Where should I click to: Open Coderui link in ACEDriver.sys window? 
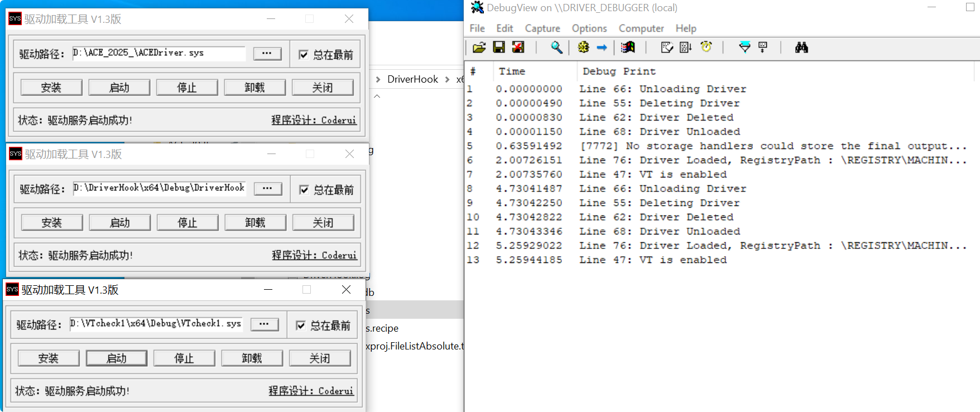click(314, 120)
